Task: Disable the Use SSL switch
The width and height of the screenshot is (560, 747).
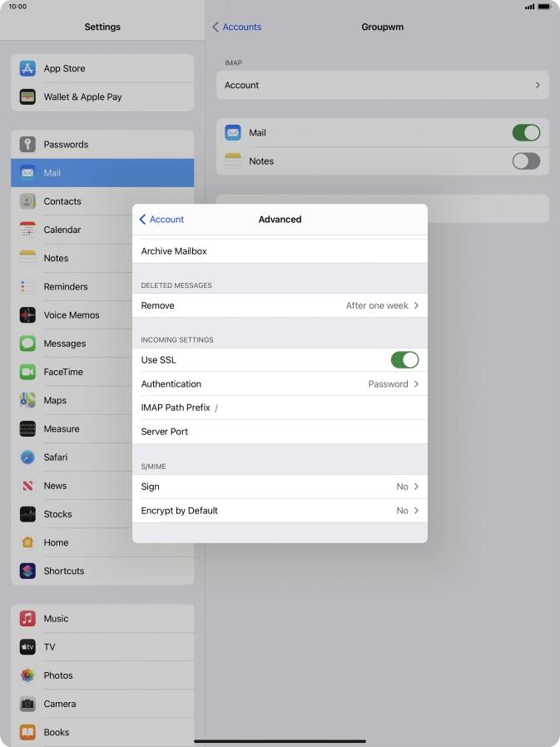Action: [404, 360]
